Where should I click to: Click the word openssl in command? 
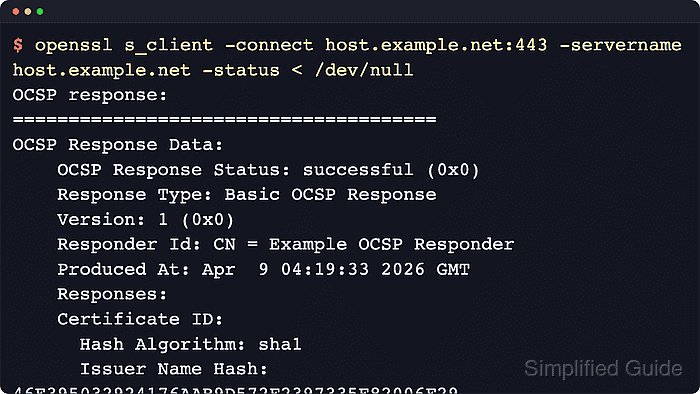(x=74, y=45)
